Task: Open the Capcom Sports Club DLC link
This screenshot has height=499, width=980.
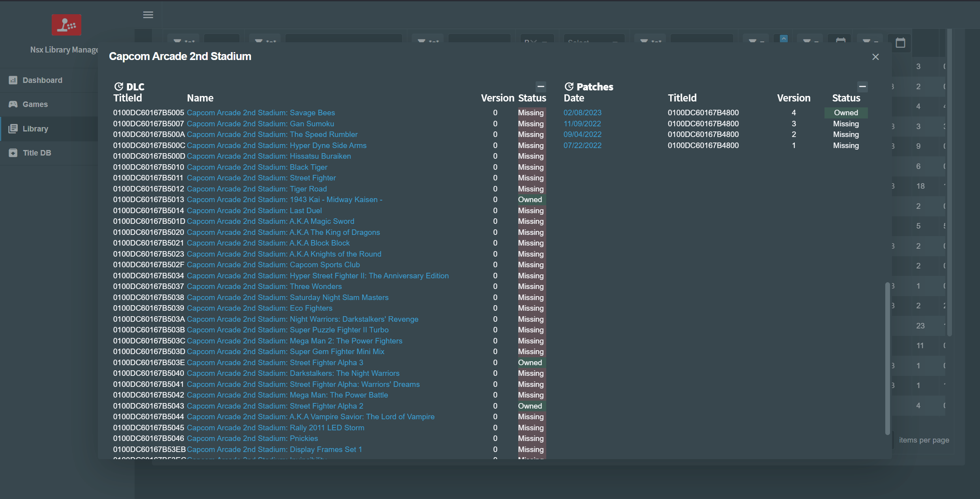Action: [274, 265]
